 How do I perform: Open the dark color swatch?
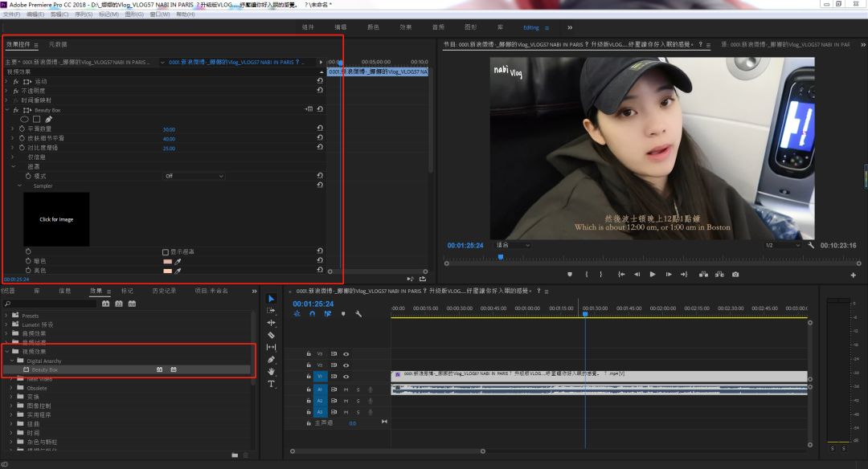(x=167, y=262)
